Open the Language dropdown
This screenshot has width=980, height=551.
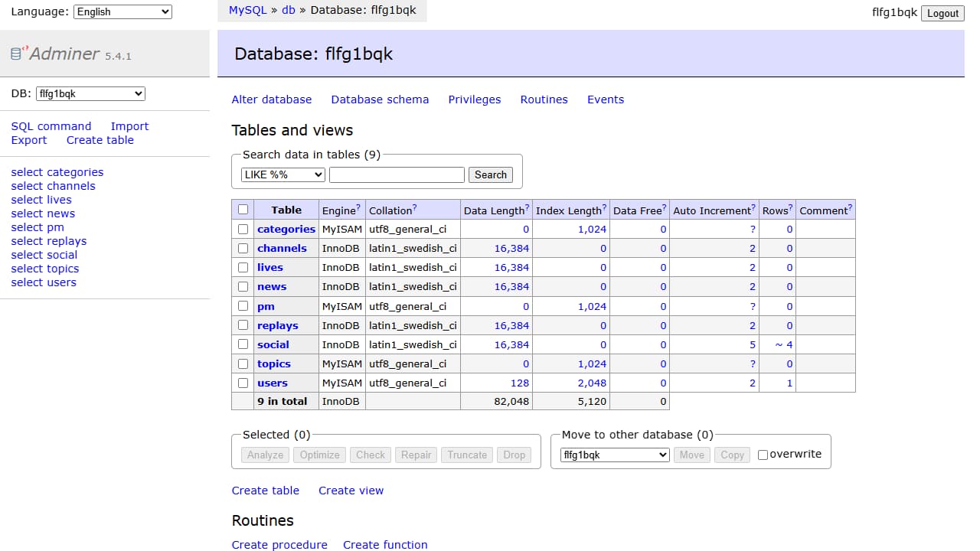tap(122, 11)
